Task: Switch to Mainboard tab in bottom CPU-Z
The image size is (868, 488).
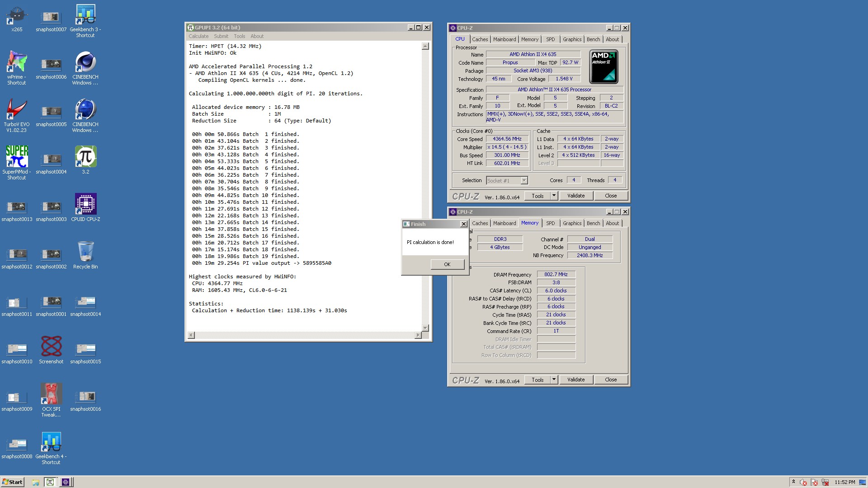Action: pos(504,223)
